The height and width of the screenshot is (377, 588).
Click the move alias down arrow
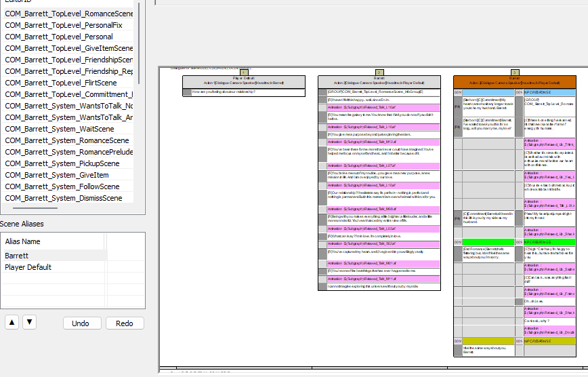29,322
